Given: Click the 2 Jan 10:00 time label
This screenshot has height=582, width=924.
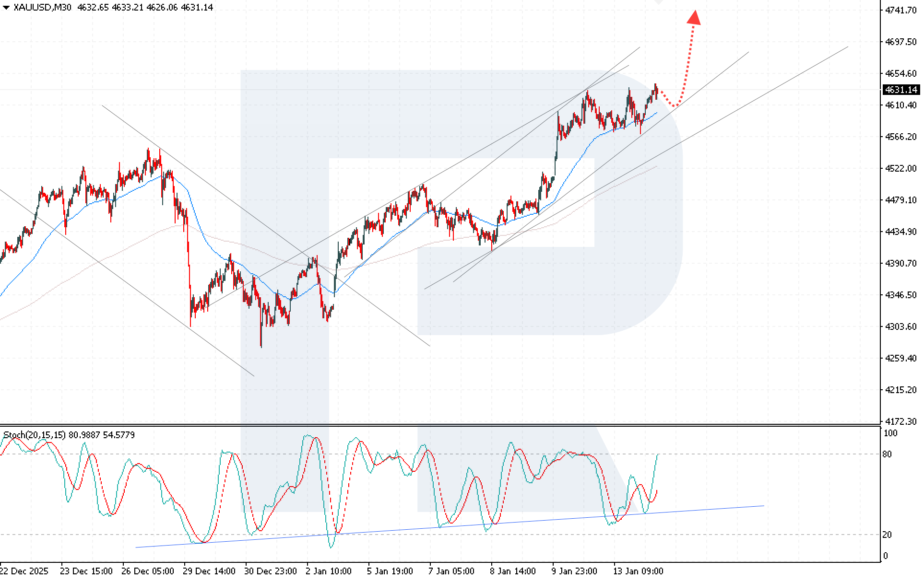Looking at the screenshot, I should coord(329,571).
